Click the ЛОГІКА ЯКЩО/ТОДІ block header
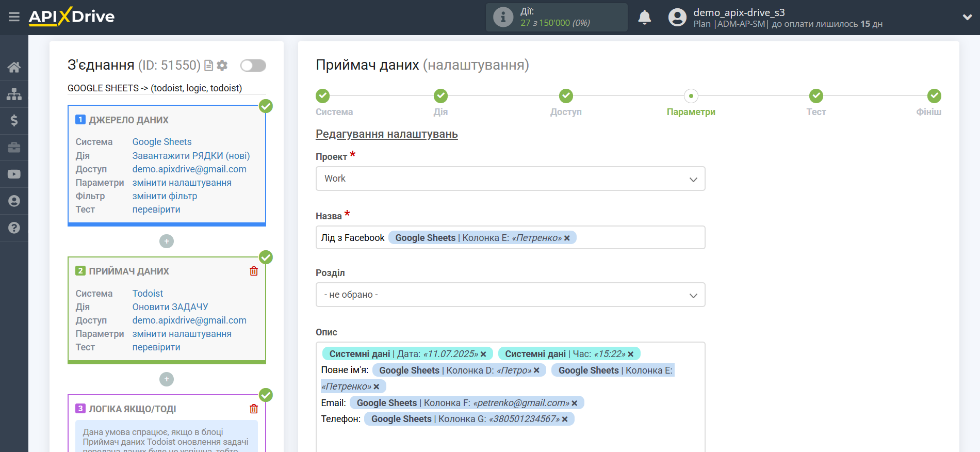This screenshot has height=452, width=980. (133, 409)
